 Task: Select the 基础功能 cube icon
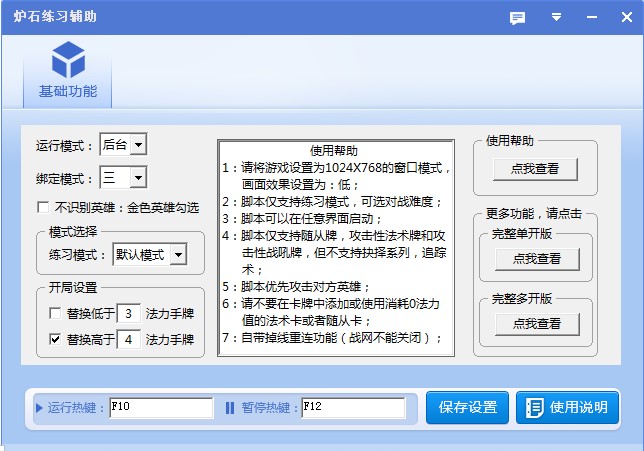tap(68, 60)
